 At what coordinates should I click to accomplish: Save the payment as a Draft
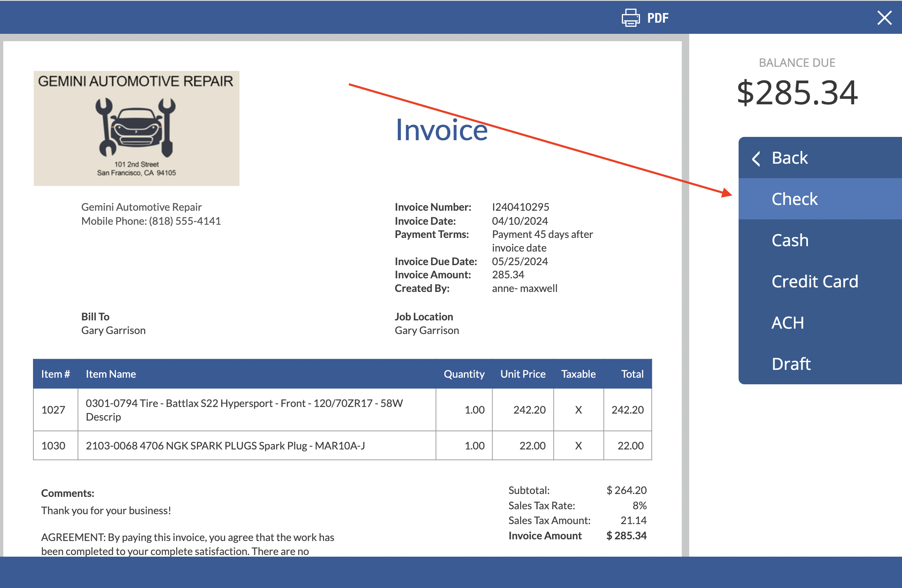791,363
